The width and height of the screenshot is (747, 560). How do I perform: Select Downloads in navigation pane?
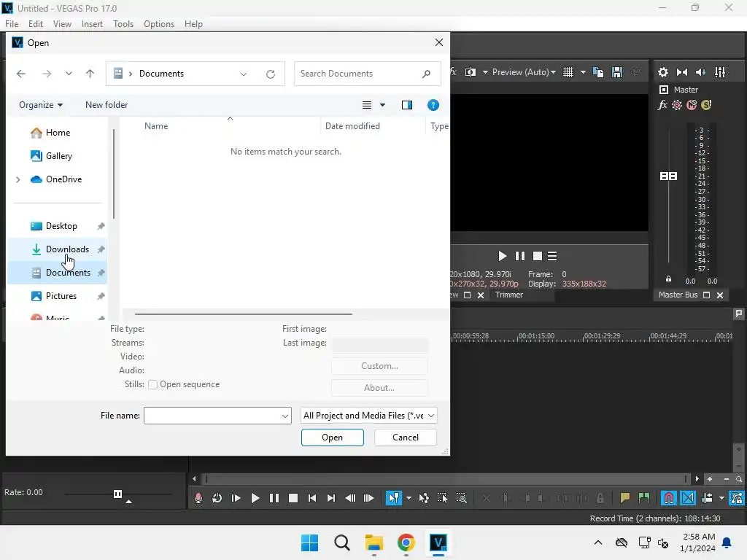pos(57,249)
